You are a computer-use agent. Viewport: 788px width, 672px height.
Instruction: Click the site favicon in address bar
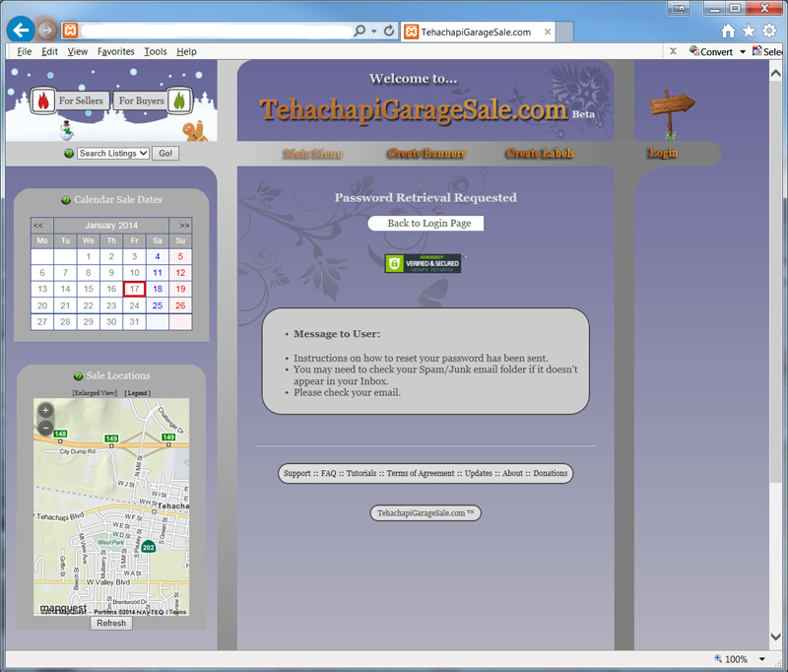point(70,31)
